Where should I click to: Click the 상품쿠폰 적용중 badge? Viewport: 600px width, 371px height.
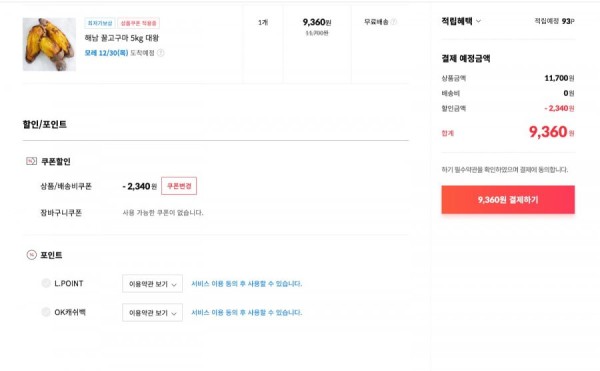tap(139, 23)
